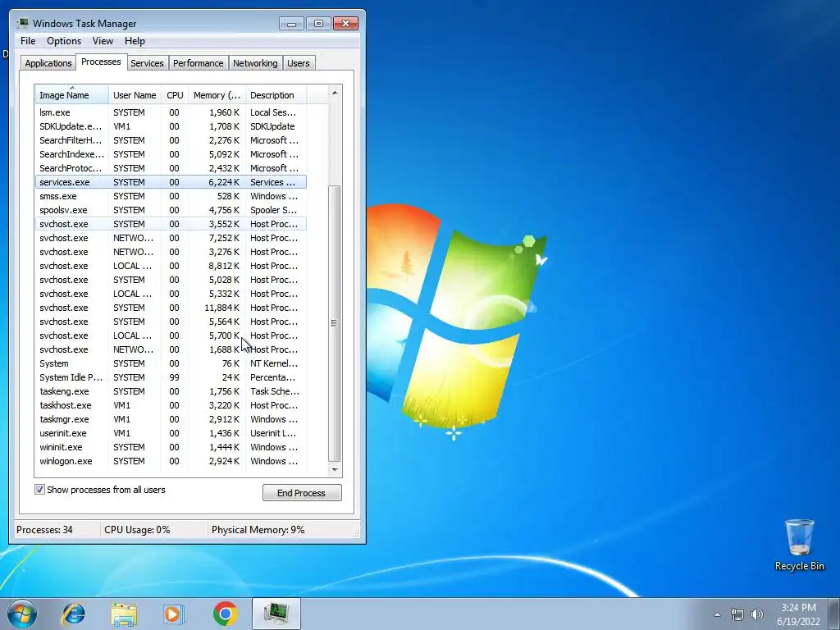Select the SDKUpdate process row
Viewport: 840px width, 630px height.
(171, 126)
